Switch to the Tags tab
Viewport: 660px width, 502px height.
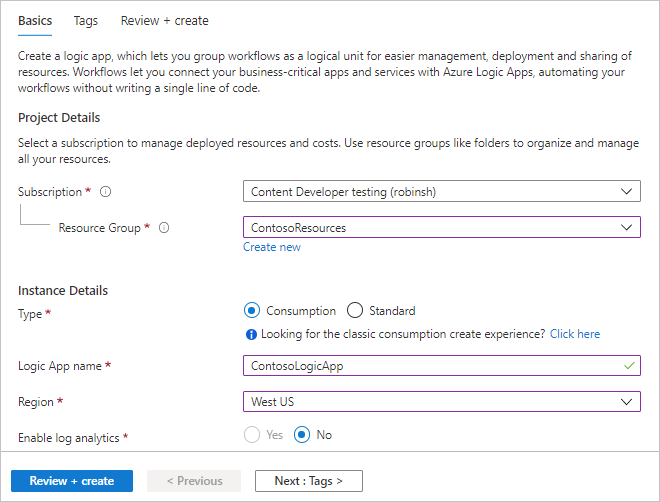coord(86,21)
